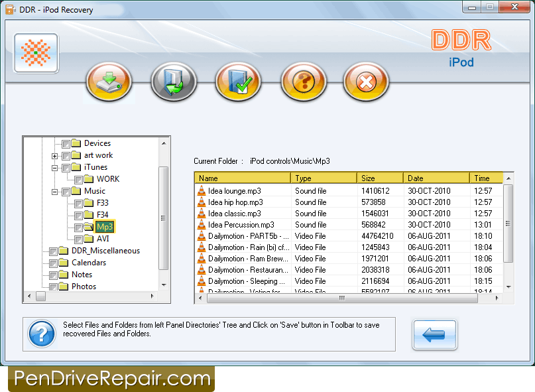Click the Music folder icon
The width and height of the screenshot is (535, 392).
(76, 191)
